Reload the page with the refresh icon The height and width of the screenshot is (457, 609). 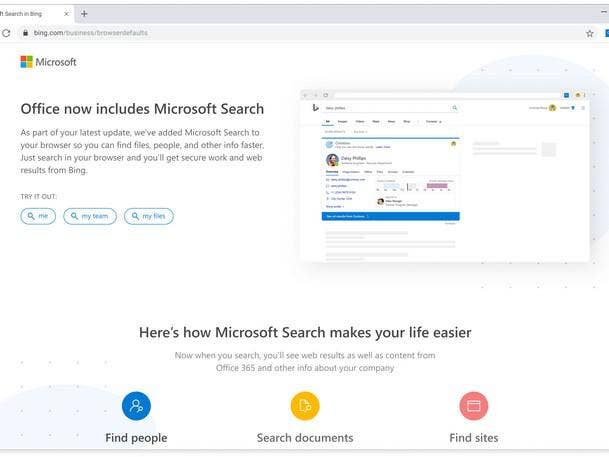pyautogui.click(x=7, y=33)
